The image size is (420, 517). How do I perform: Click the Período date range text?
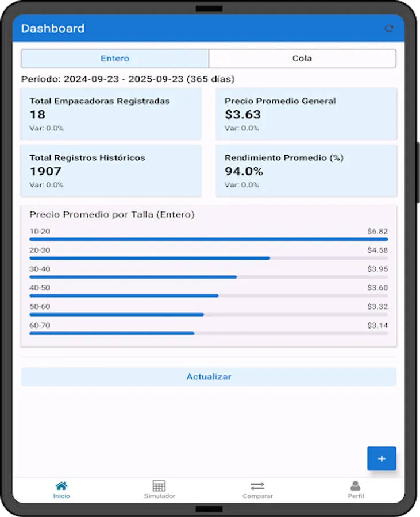[128, 79]
